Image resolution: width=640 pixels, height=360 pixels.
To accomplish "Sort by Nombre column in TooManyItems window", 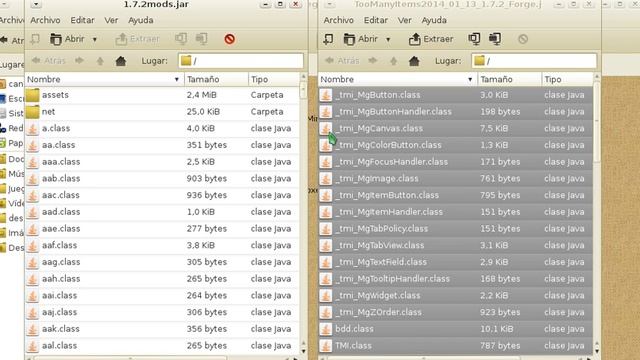I will click(398, 79).
